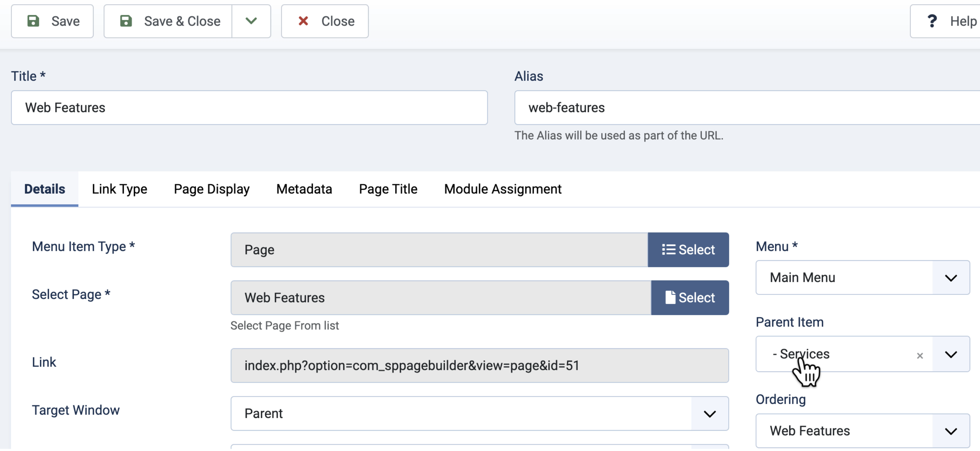Viewport: 980px width, 451px height.
Task: Click the Select Page field showing Web Features
Action: click(x=441, y=297)
